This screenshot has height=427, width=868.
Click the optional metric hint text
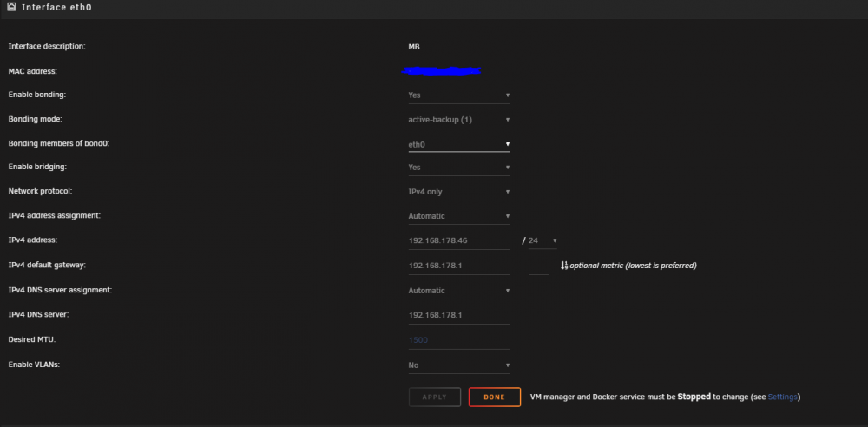click(x=633, y=266)
